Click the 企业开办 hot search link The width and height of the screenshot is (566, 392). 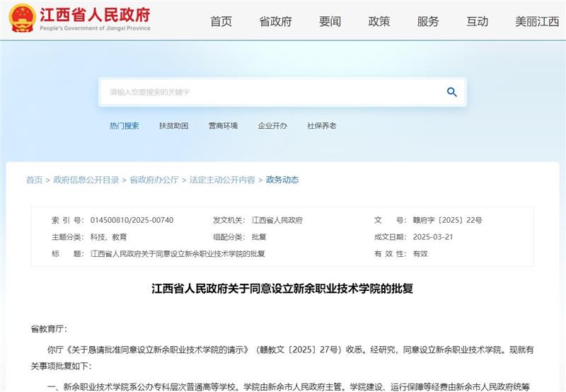coord(272,126)
